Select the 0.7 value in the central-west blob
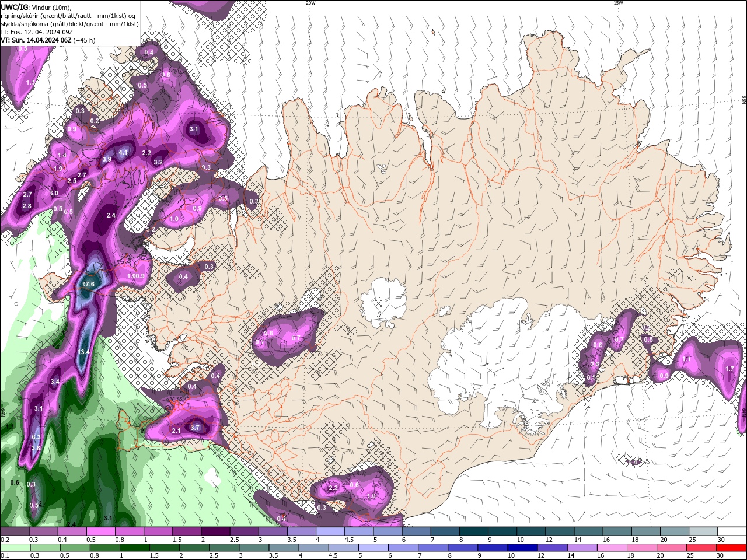Viewport: 747px width, 560px height. pyautogui.click(x=295, y=338)
